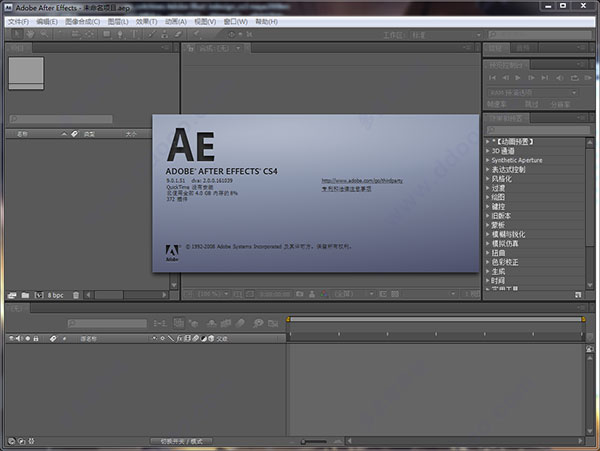Select the Brush tool
600x451 pixels.
pyautogui.click(x=152, y=34)
